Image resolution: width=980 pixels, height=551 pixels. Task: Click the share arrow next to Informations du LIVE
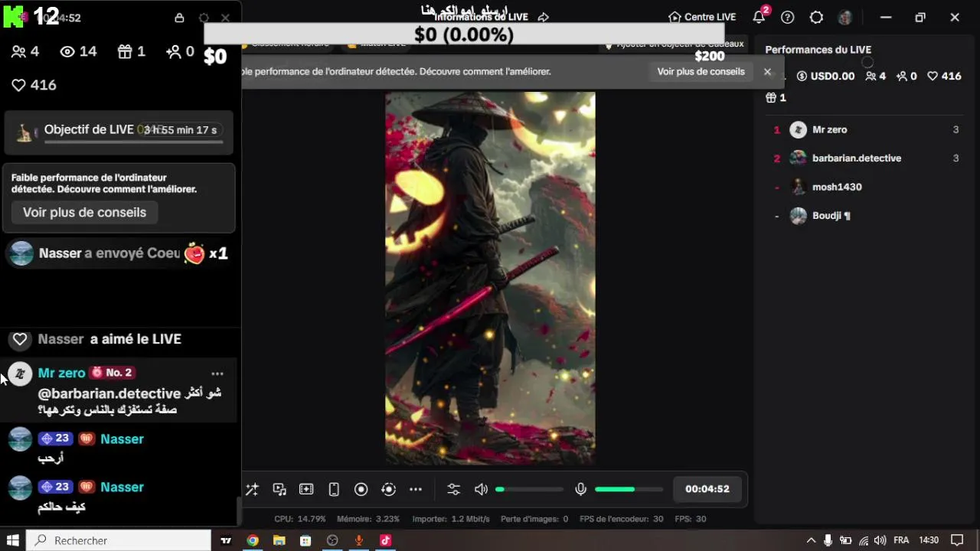click(x=544, y=17)
